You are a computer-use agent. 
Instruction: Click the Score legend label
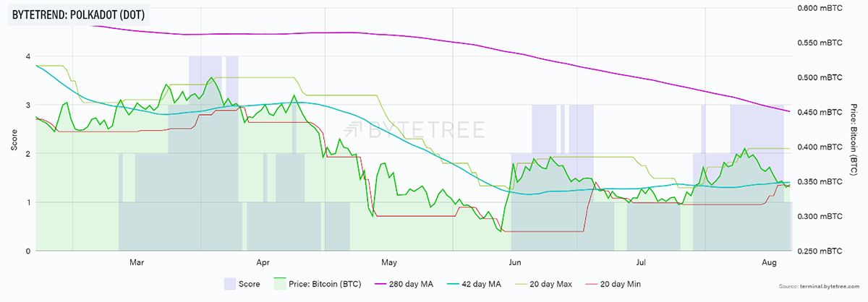(x=250, y=284)
